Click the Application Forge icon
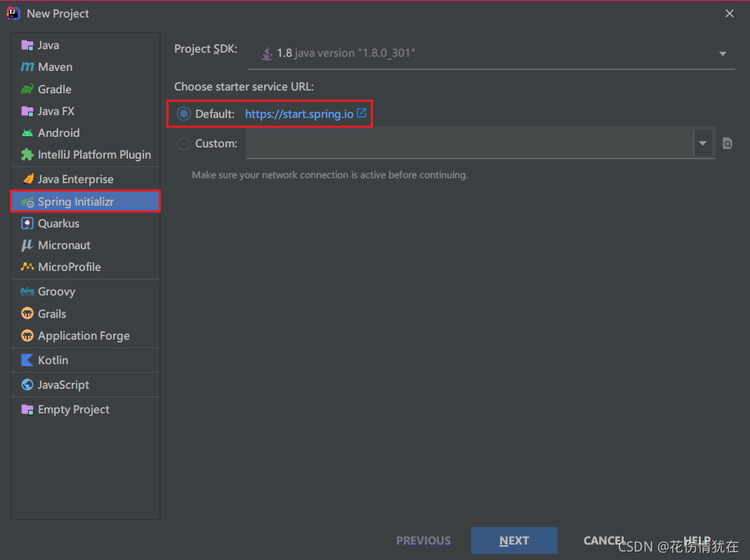The height and width of the screenshot is (560, 750). pos(27,335)
